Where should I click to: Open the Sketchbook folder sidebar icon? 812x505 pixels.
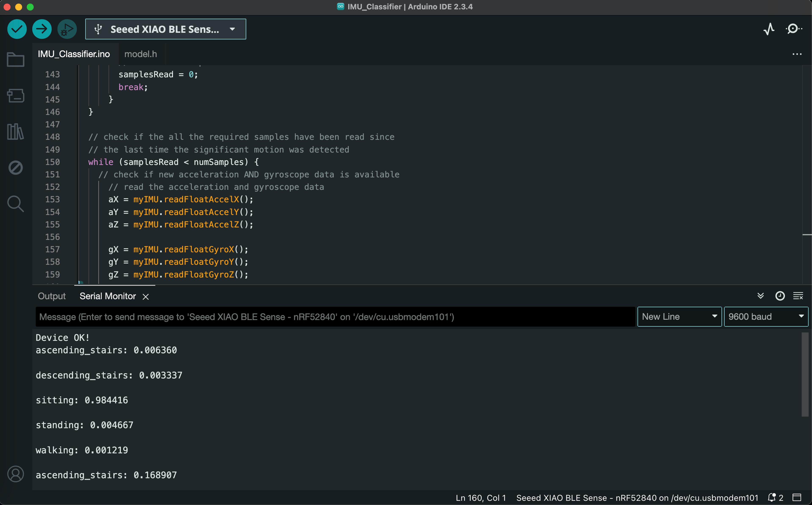pos(15,60)
